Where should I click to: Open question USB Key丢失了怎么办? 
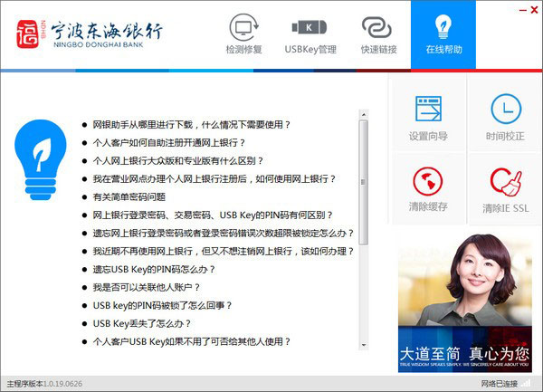click(x=142, y=323)
